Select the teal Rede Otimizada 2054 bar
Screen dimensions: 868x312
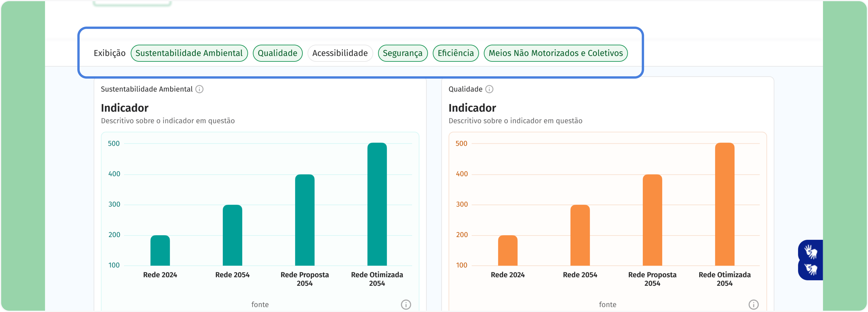(x=377, y=204)
